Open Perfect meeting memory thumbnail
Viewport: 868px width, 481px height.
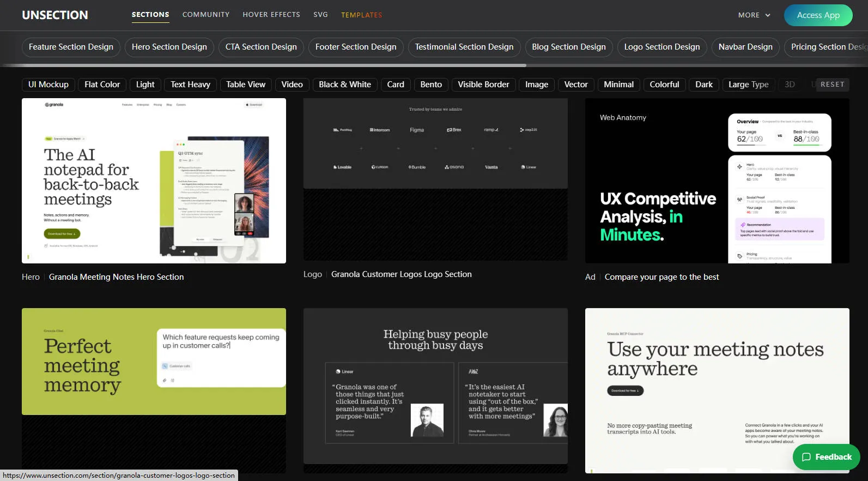click(154, 390)
